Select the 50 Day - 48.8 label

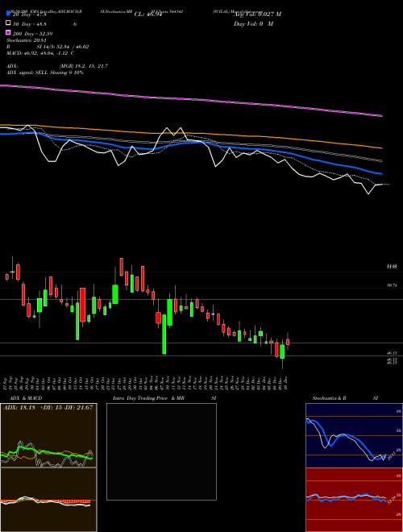(x=30, y=24)
